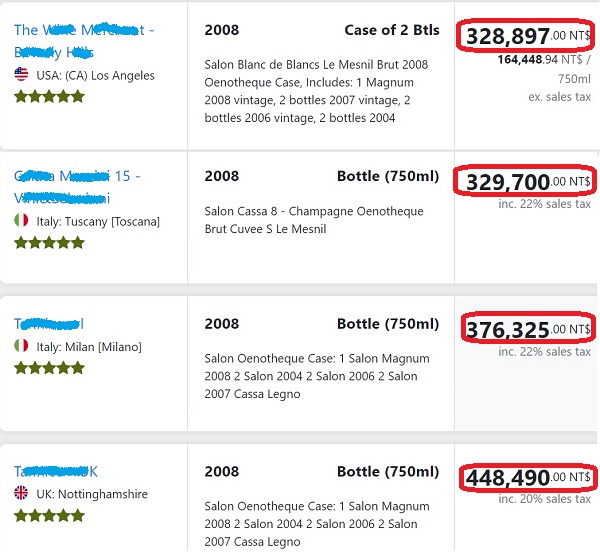Image resolution: width=600 pixels, height=559 pixels.
Task: Click the star rating of Nottinghamshire merchant
Action: tap(49, 515)
